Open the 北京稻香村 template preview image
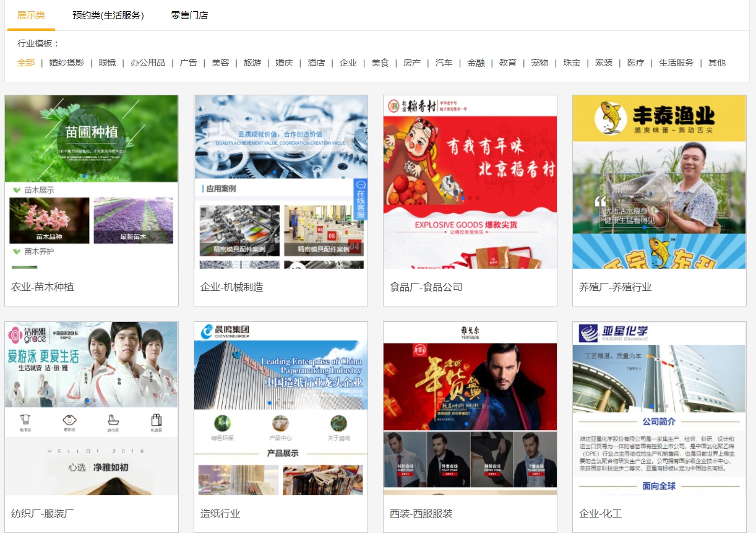This screenshot has width=756, height=533. coord(470,181)
